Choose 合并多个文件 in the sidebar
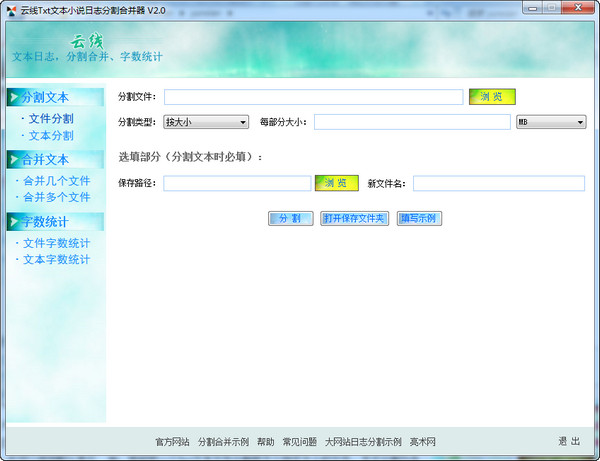The height and width of the screenshot is (461, 600). 57,197
